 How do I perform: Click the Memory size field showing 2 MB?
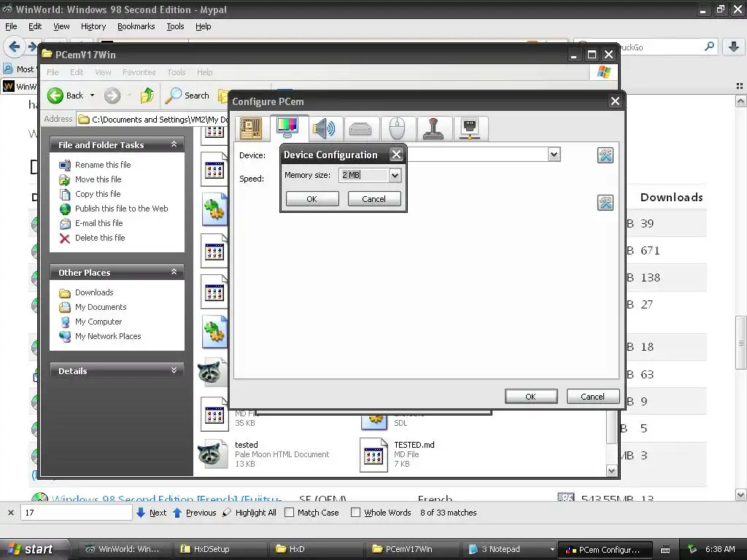tap(364, 175)
